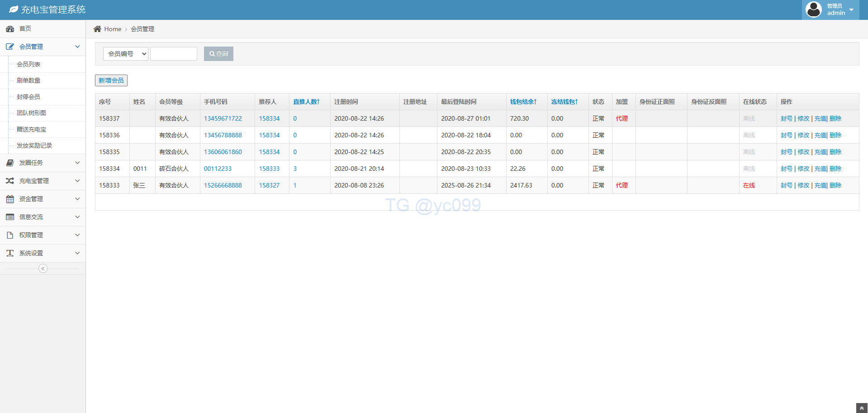Viewport: 868px width, 413px height.
Task: Click calendar icon beside 资金管理
Action: [x=10, y=199]
